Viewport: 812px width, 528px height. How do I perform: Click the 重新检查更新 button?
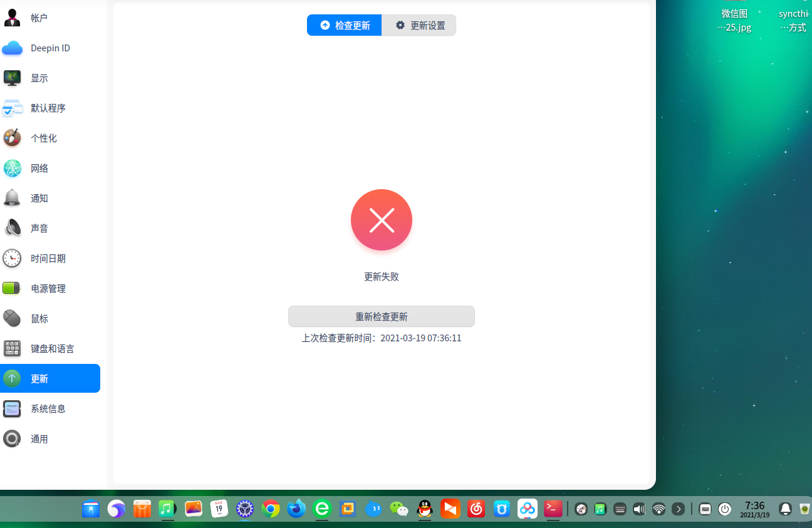(x=382, y=316)
